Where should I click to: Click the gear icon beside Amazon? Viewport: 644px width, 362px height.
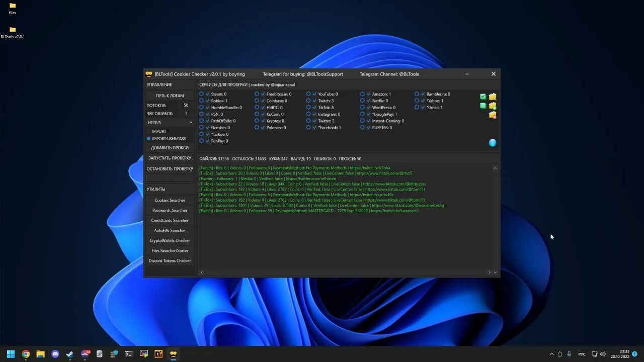click(x=362, y=94)
